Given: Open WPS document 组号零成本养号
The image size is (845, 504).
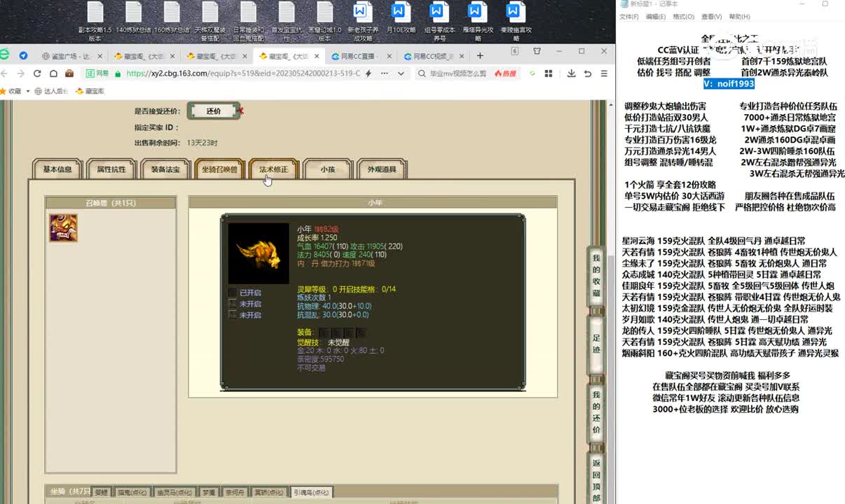Looking at the screenshot, I should coord(439,21).
